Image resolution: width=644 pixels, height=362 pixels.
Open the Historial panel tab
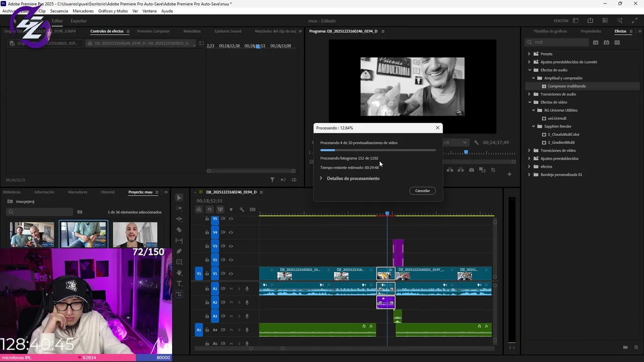(x=108, y=192)
